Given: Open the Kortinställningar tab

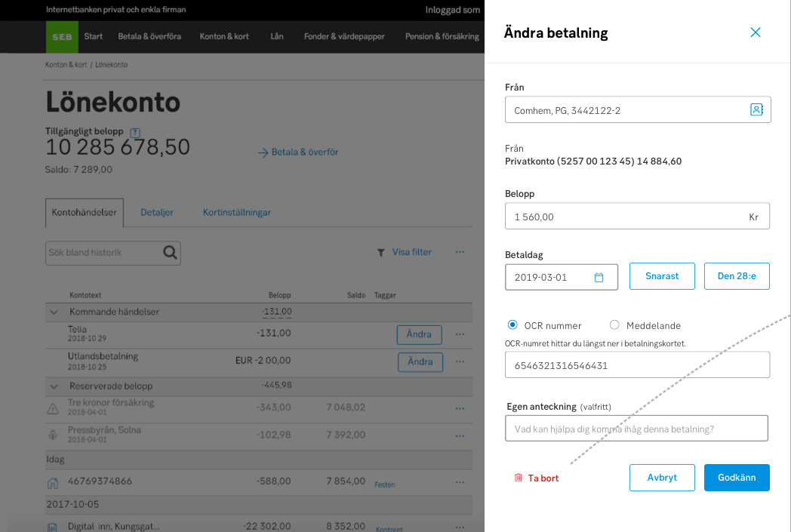Looking at the screenshot, I should click(x=236, y=212).
